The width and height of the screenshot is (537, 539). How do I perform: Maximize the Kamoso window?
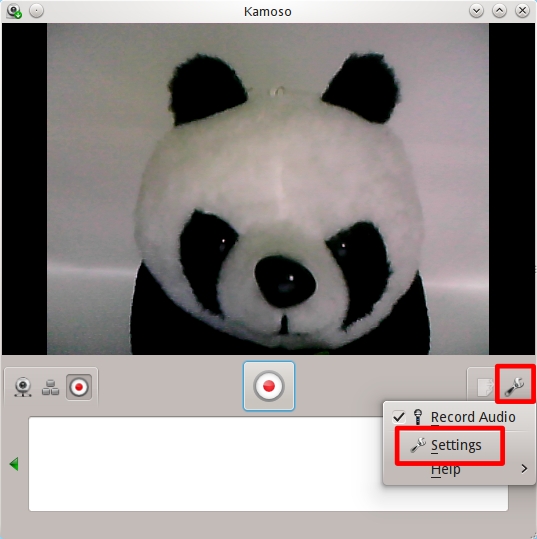pos(499,11)
